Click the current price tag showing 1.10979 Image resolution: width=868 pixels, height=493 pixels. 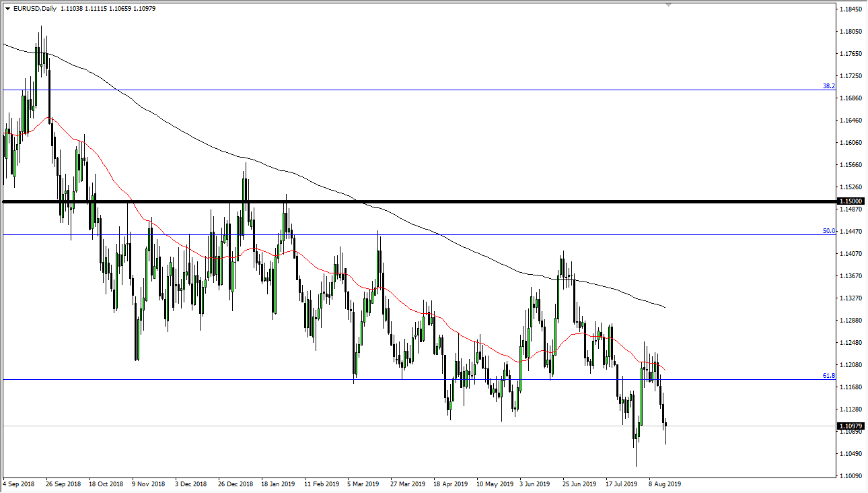click(849, 425)
